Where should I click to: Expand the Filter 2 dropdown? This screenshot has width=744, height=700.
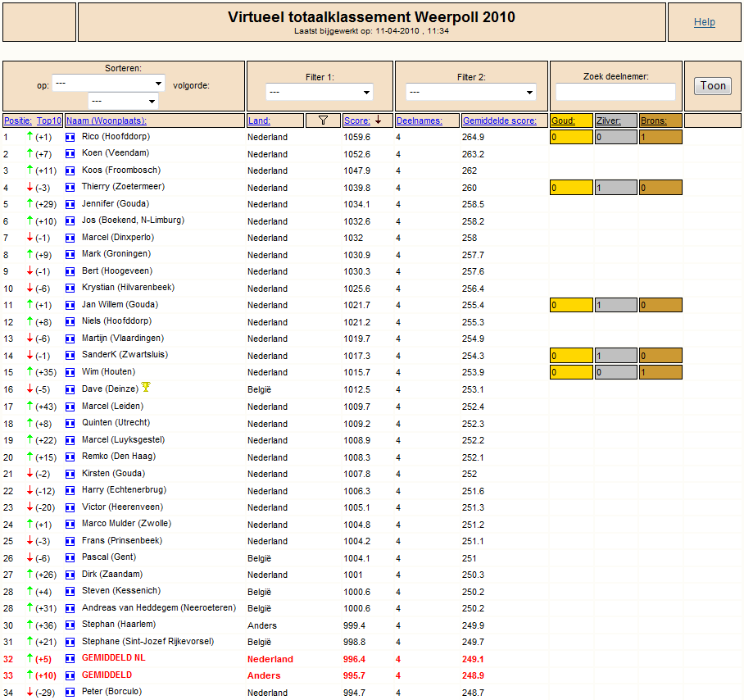470,92
